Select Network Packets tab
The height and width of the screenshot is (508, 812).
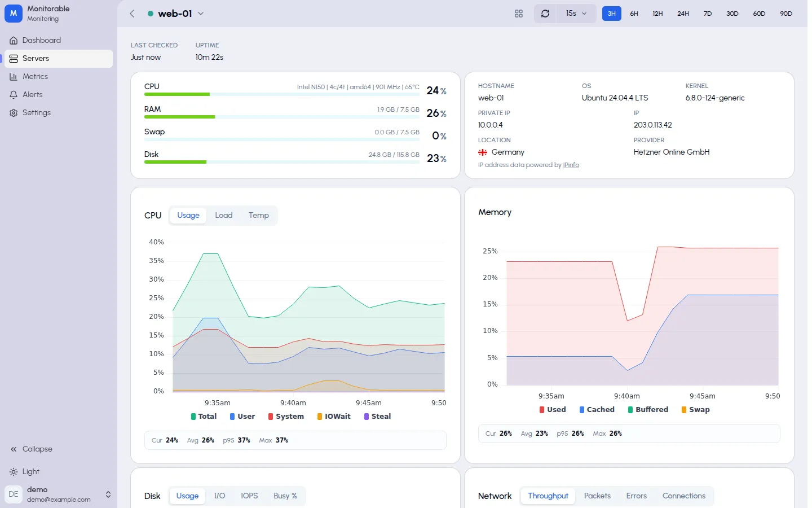coord(597,496)
